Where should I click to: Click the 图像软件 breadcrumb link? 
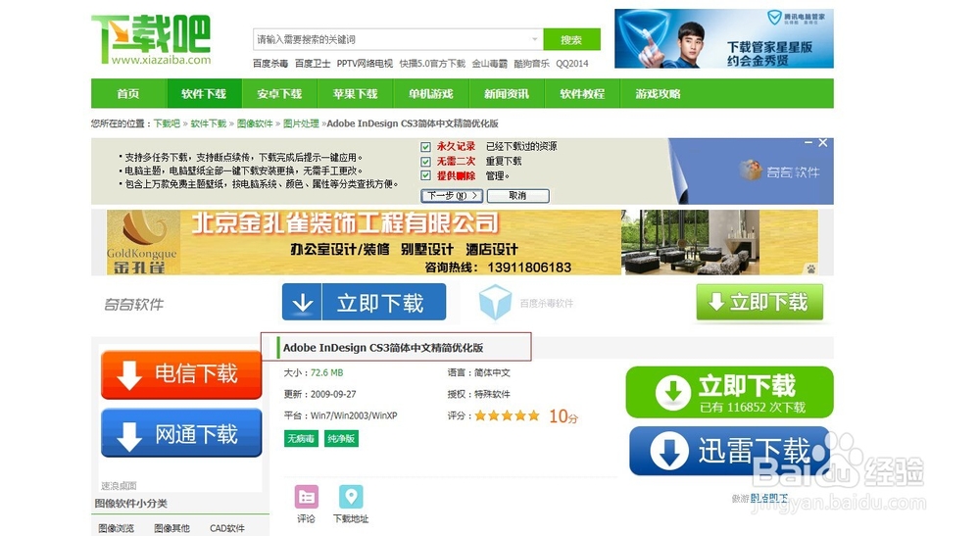coord(255,123)
